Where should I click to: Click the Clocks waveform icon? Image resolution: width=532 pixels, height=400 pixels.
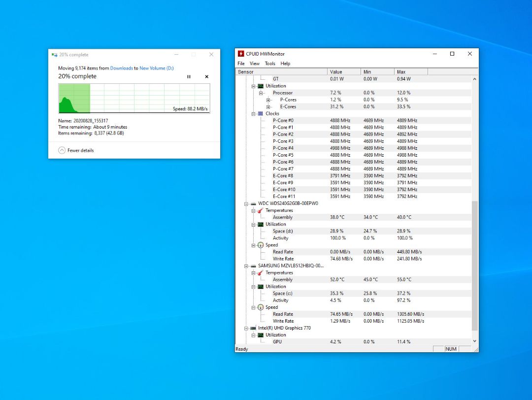(260, 113)
